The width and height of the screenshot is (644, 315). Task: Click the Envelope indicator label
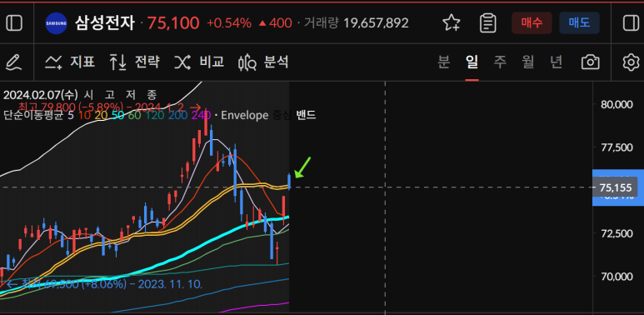pyautogui.click(x=244, y=115)
